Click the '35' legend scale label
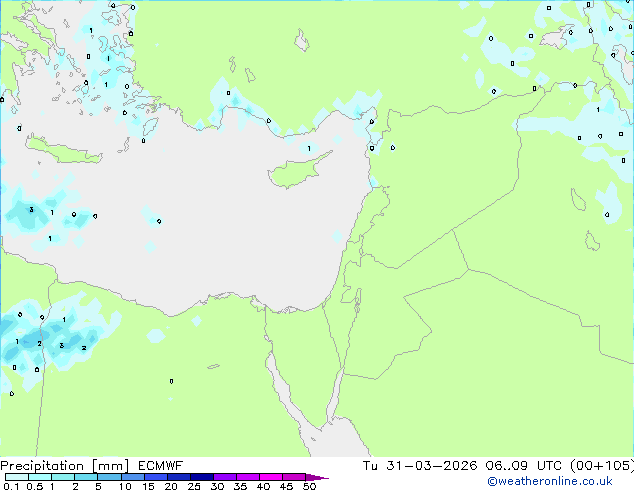This screenshot has width=634, height=490. point(240,486)
